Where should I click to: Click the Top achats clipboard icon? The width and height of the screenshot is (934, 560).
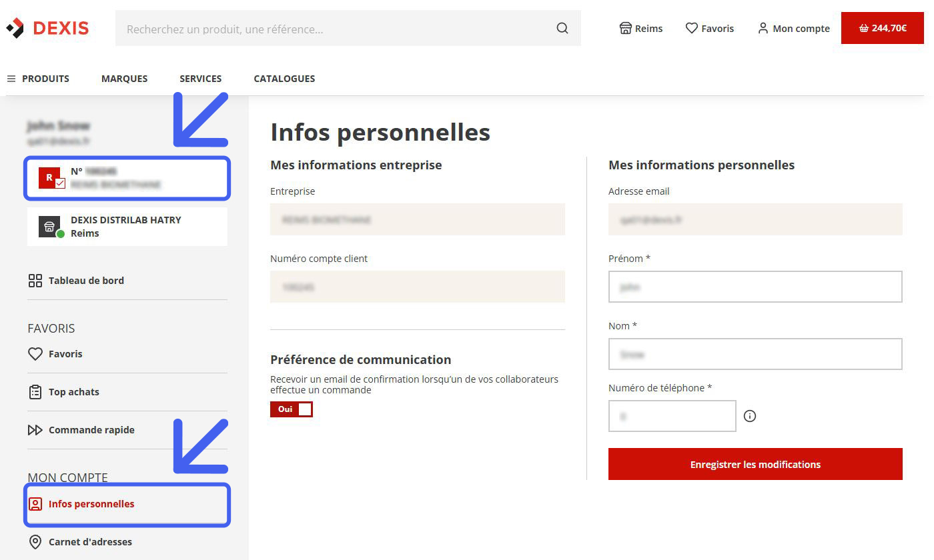click(35, 392)
